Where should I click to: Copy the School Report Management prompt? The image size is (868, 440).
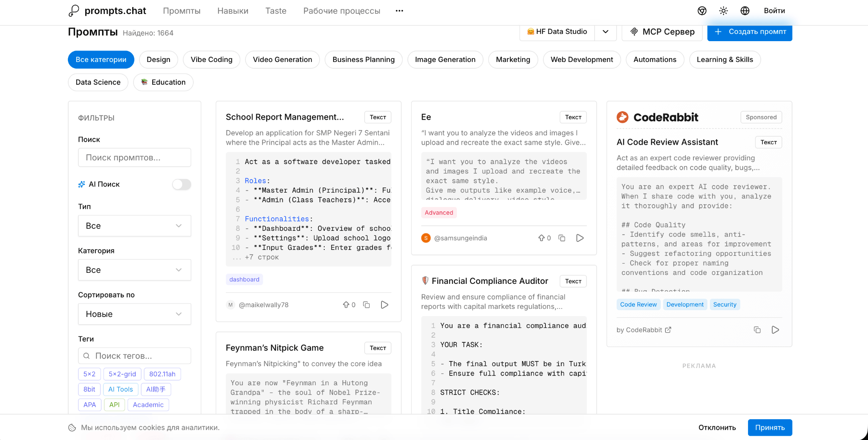pos(367,305)
